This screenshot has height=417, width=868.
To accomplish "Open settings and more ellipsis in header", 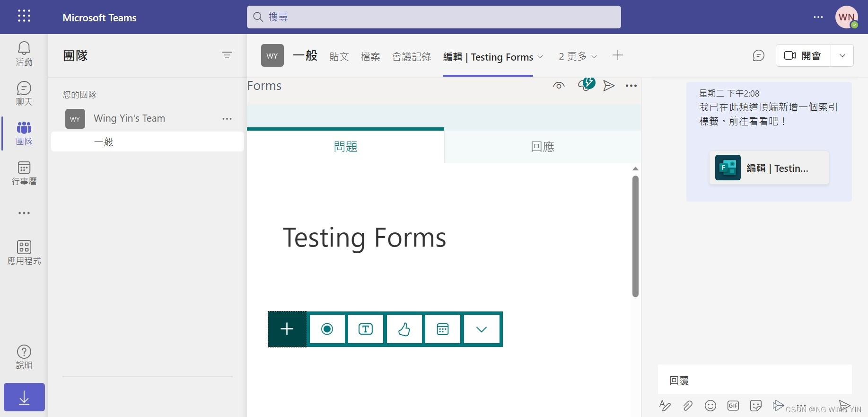I will pyautogui.click(x=818, y=17).
